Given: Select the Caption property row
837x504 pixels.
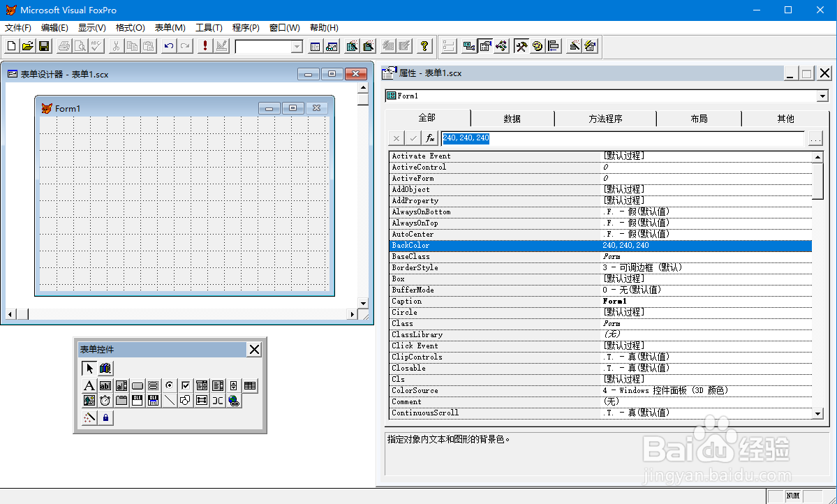Looking at the screenshot, I should coord(601,301).
